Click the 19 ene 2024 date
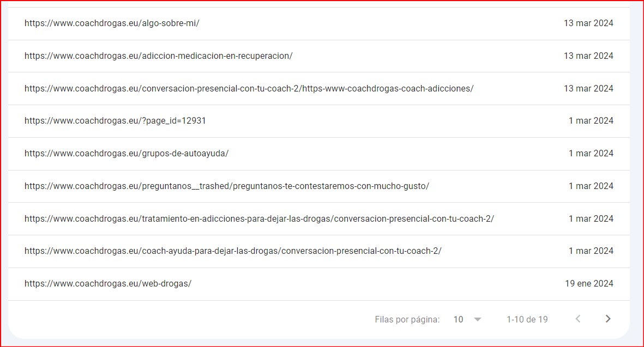 (589, 284)
